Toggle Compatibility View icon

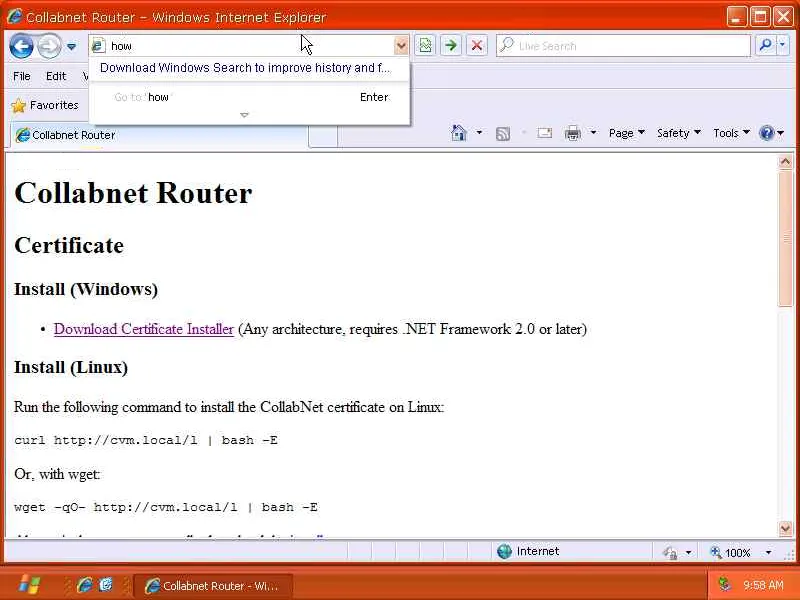pos(426,45)
